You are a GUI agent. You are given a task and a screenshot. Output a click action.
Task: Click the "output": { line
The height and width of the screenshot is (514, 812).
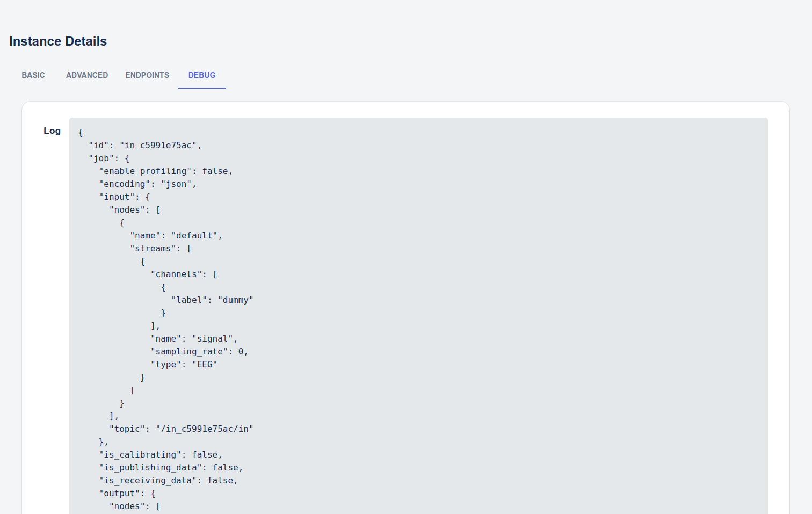point(127,494)
